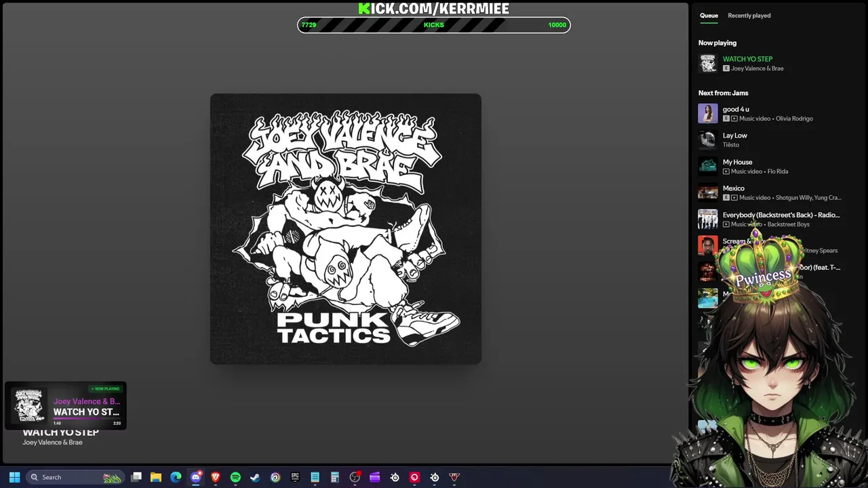Open the Windows Start menu
The image size is (868, 488).
point(14,477)
